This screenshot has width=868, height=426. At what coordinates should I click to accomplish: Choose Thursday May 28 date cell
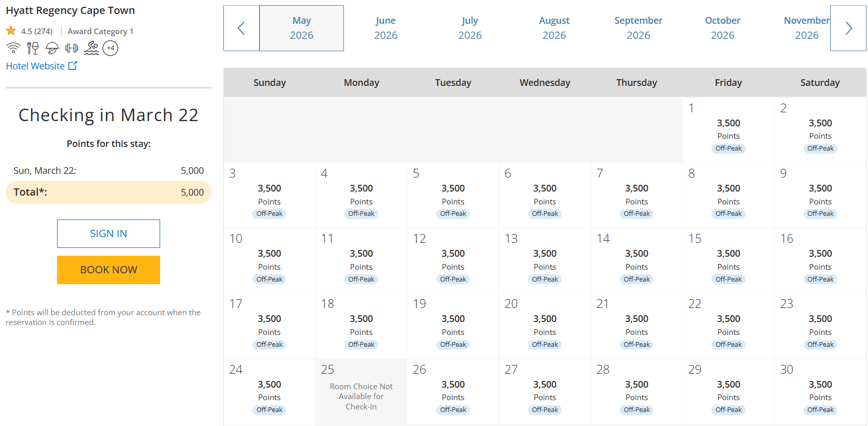coord(636,392)
